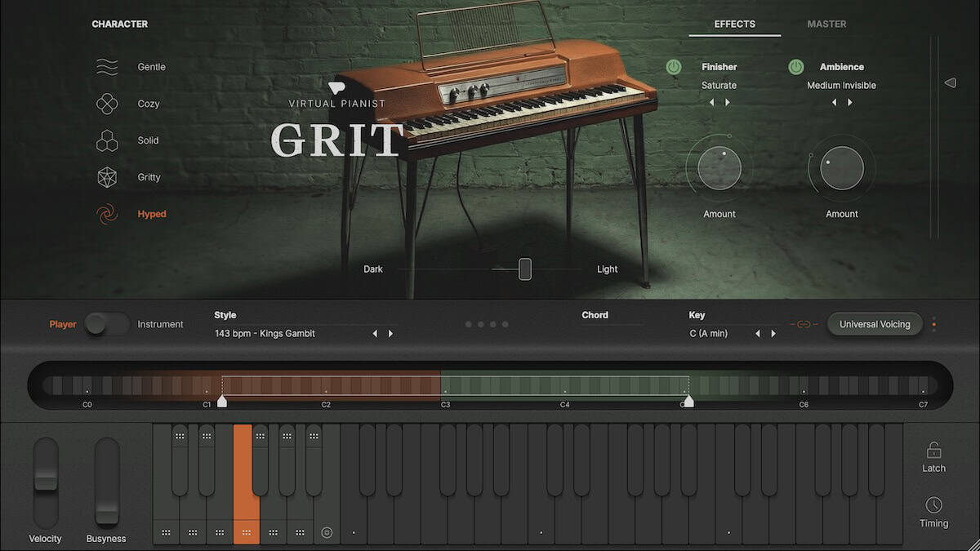Screen dimensions: 980x551
Task: Click the key range link icon
Action: [804, 323]
